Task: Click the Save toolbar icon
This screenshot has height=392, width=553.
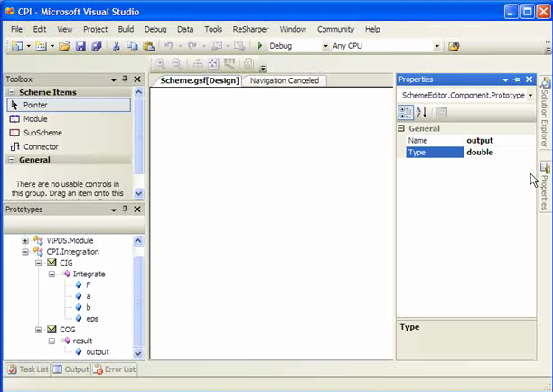Action: (80, 46)
